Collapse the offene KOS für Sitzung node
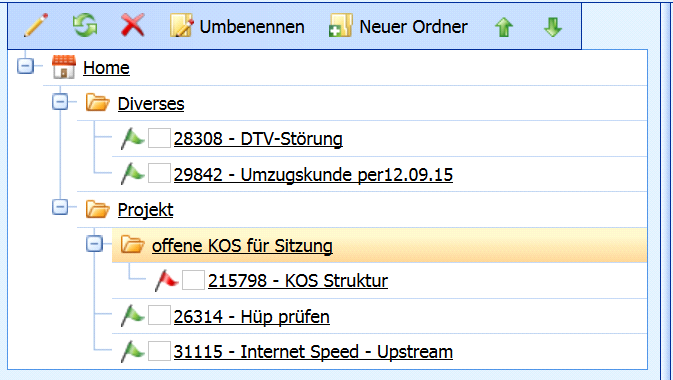The image size is (673, 380). [x=94, y=244]
